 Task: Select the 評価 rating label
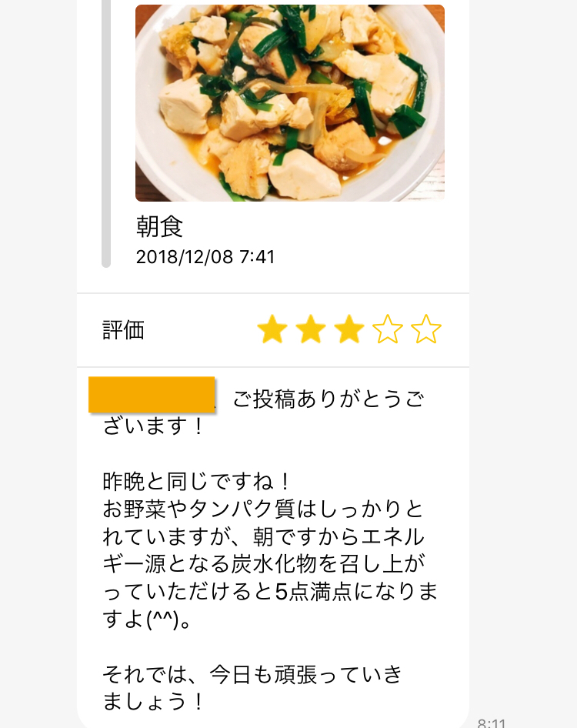[123, 330]
